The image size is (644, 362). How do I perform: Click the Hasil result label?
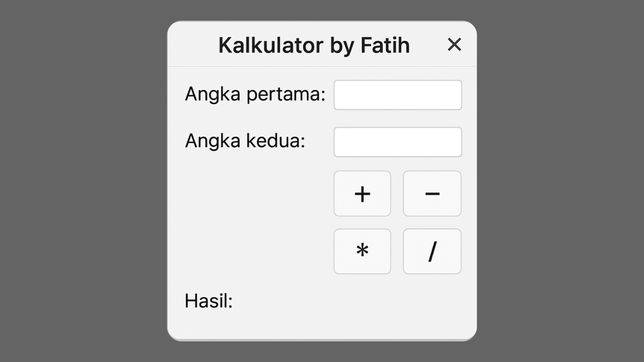coord(208,300)
